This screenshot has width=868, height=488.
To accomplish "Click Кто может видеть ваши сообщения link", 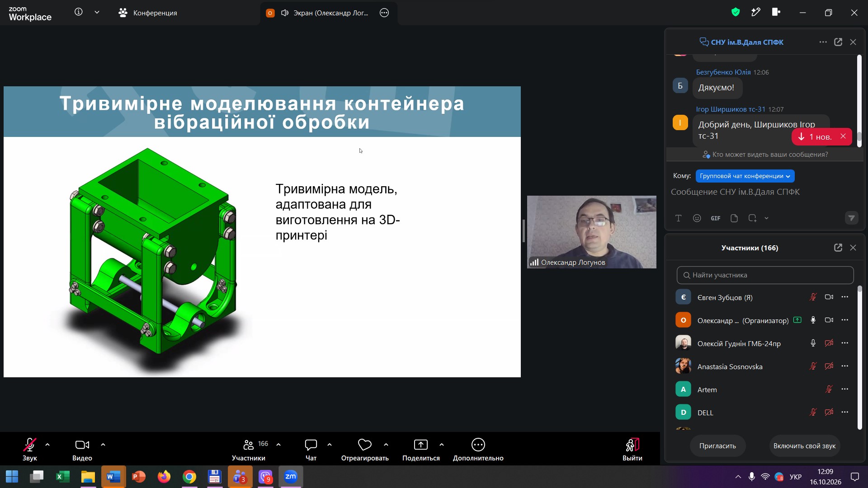I will point(765,155).
